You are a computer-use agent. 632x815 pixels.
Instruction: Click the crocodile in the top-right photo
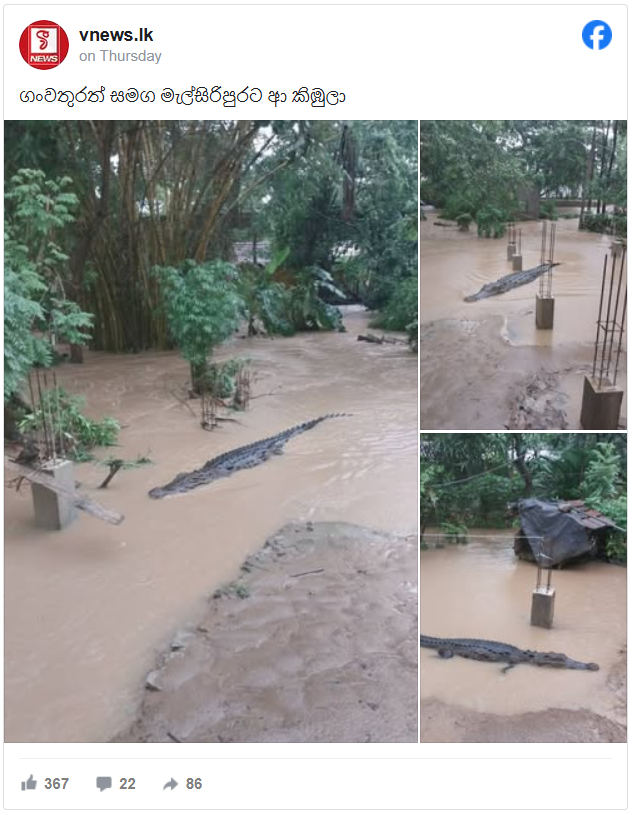[509, 282]
